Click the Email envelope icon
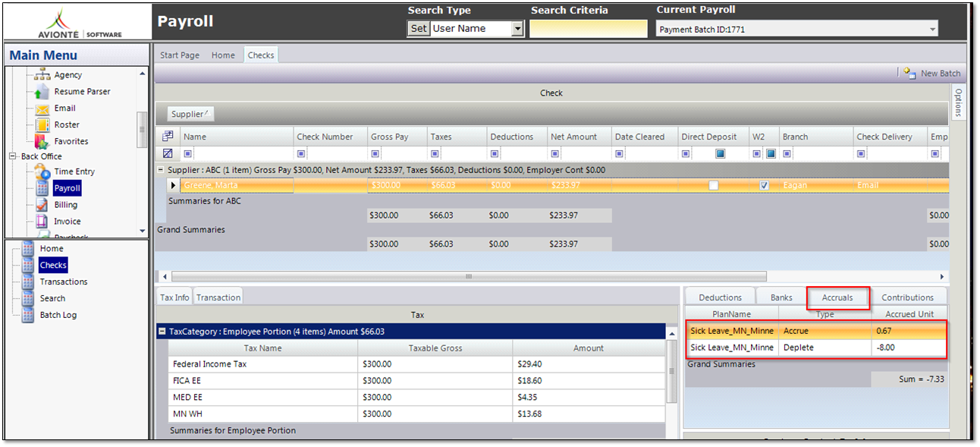980x447 pixels. click(x=42, y=109)
